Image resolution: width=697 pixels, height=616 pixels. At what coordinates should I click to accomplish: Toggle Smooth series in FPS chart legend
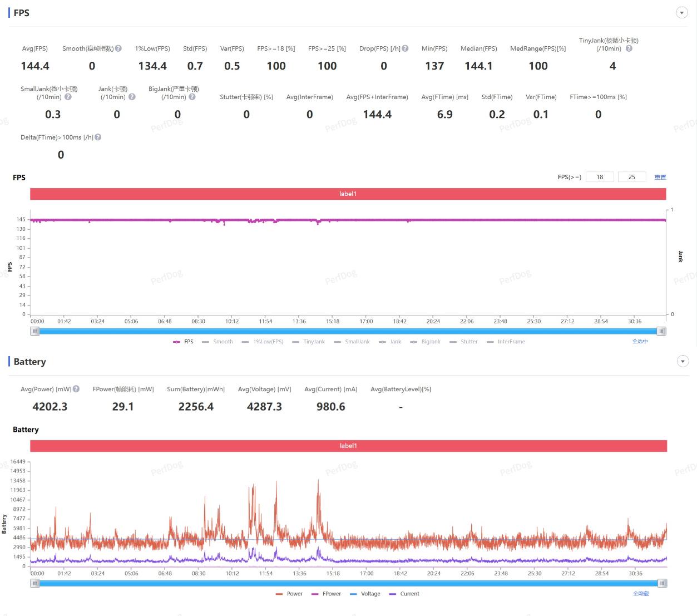pos(217,342)
